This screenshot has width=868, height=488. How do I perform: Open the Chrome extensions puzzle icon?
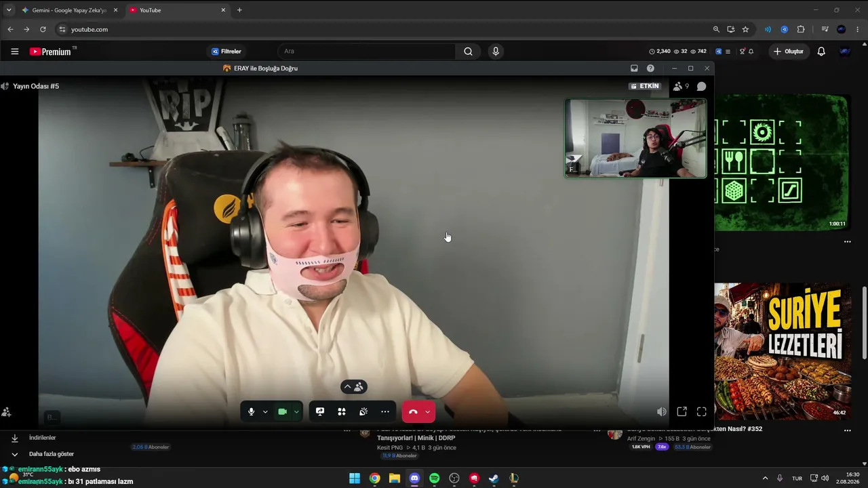click(x=801, y=29)
